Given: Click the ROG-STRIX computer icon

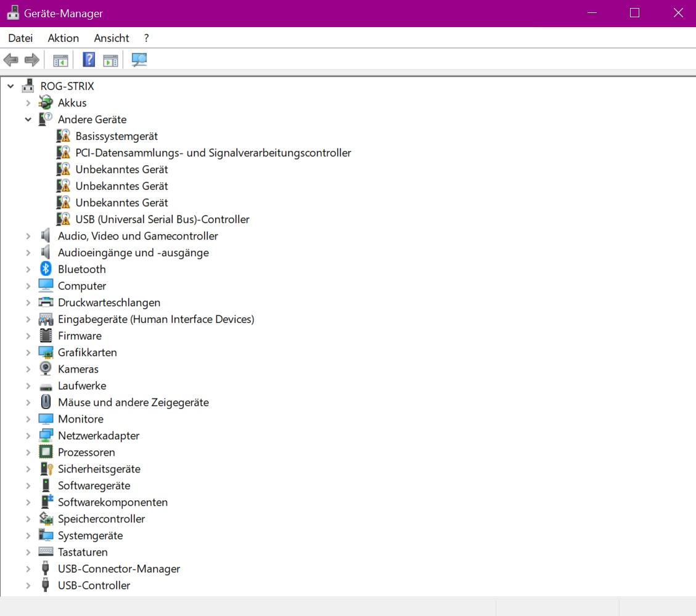Looking at the screenshot, I should point(28,86).
